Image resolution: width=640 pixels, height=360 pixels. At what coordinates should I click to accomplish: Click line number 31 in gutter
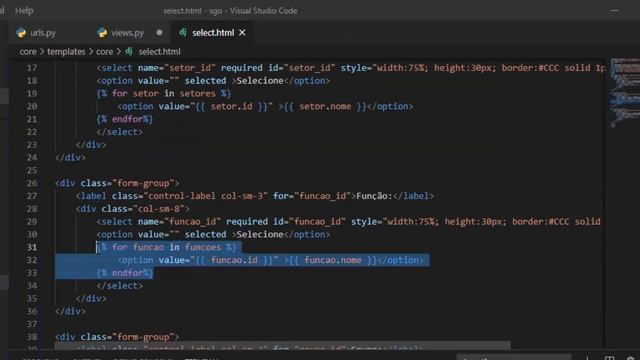click(x=32, y=247)
